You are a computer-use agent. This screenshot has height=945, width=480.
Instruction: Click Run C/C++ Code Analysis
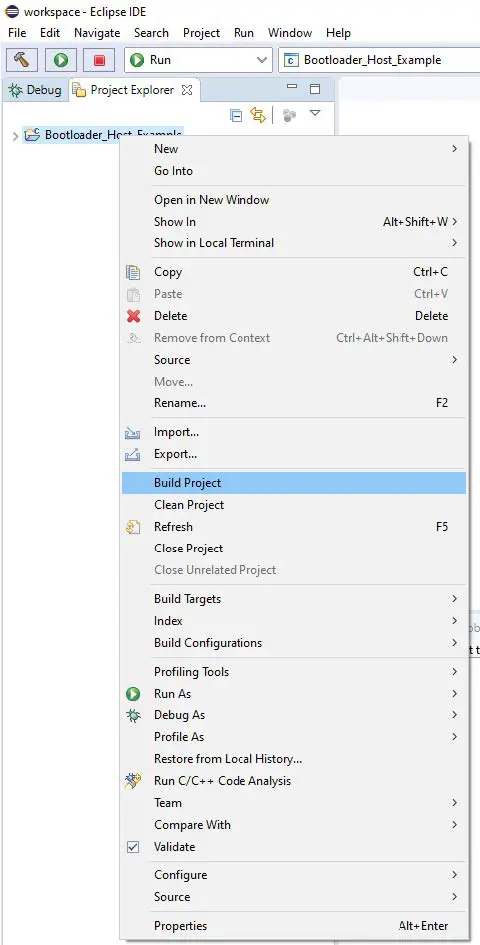294,781
